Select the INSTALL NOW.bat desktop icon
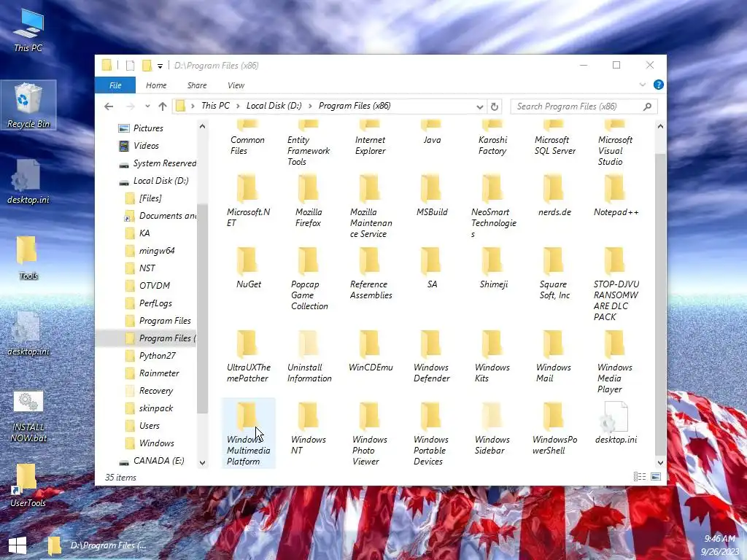747x560 pixels. pos(28,418)
